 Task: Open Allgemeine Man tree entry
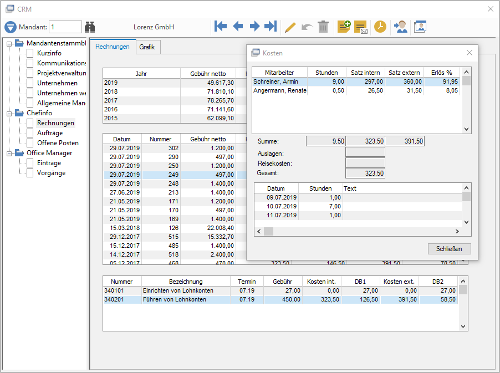pos(61,103)
